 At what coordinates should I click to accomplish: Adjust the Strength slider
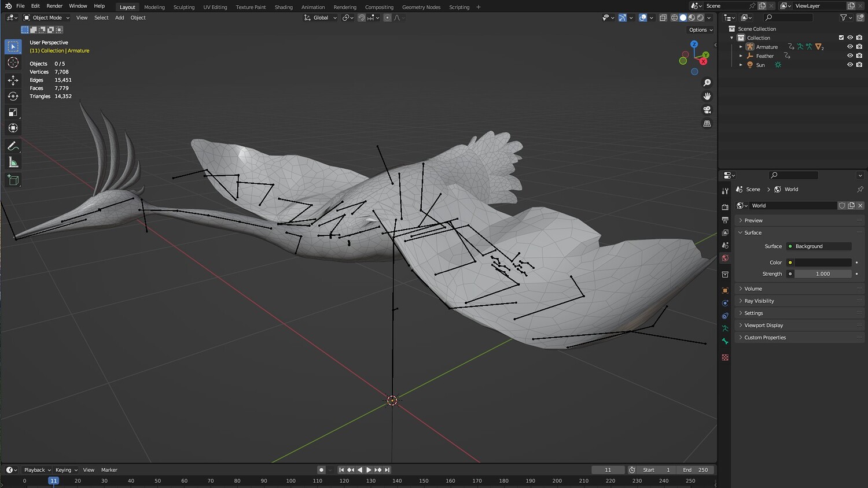click(x=823, y=274)
